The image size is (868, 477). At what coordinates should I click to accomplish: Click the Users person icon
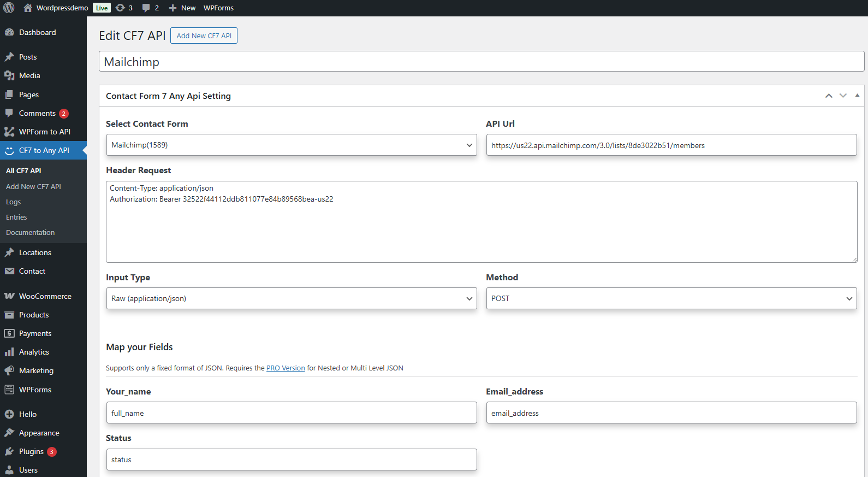(9, 470)
